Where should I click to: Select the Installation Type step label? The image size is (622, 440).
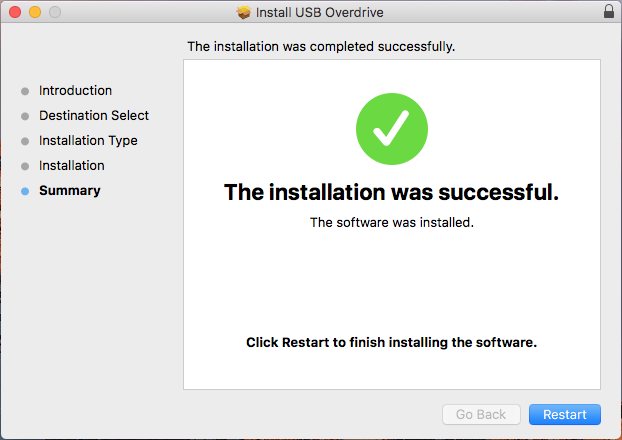coord(88,140)
